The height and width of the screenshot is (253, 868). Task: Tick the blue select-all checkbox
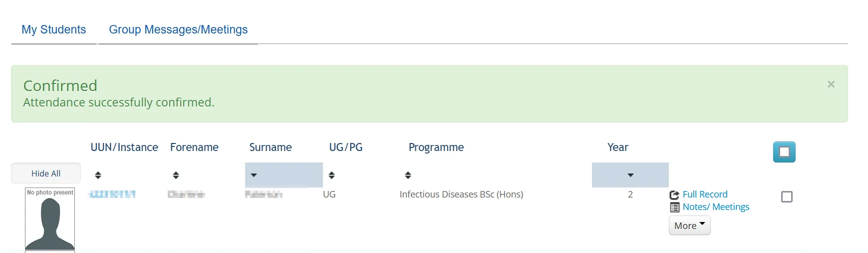click(784, 152)
